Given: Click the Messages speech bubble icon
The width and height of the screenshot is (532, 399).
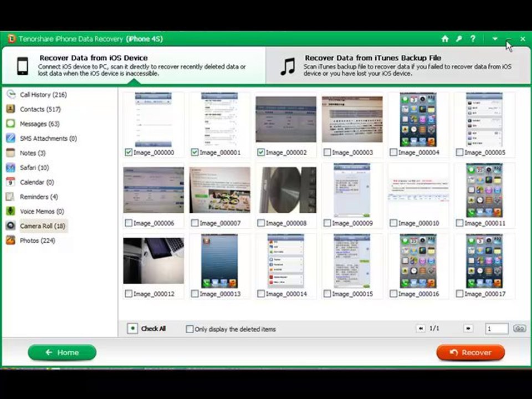Looking at the screenshot, I should click(x=11, y=124).
